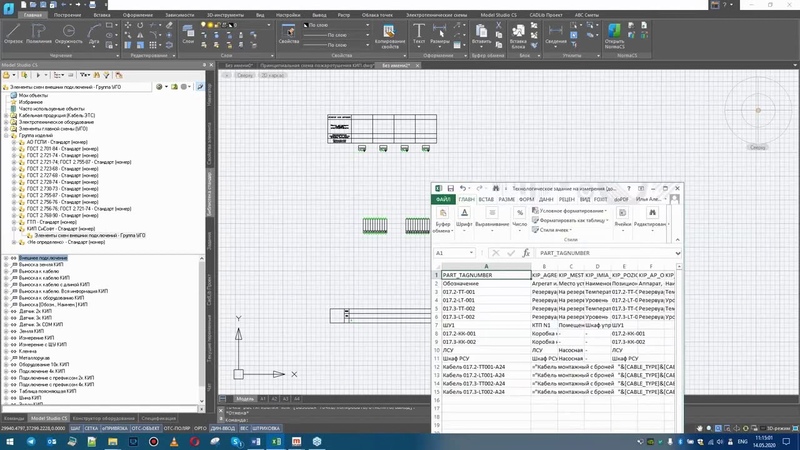Click Условное форматирование in Excel
Screen dimensions: 800x450
coord(569,211)
